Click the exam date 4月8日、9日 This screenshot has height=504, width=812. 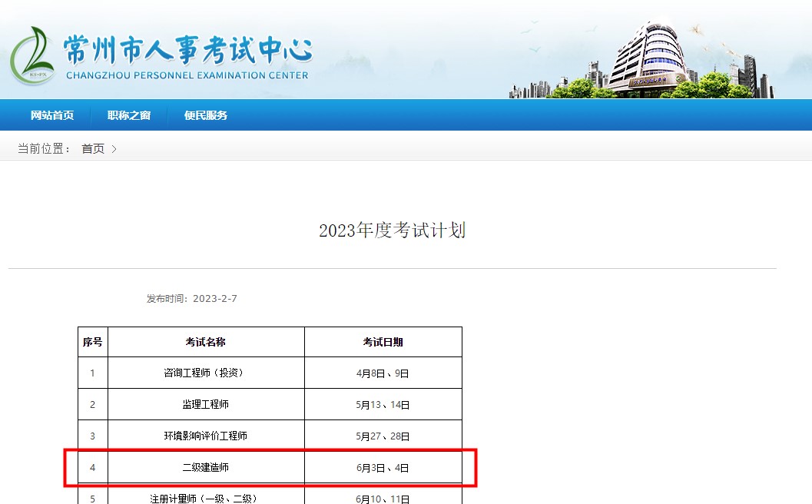[x=383, y=373]
